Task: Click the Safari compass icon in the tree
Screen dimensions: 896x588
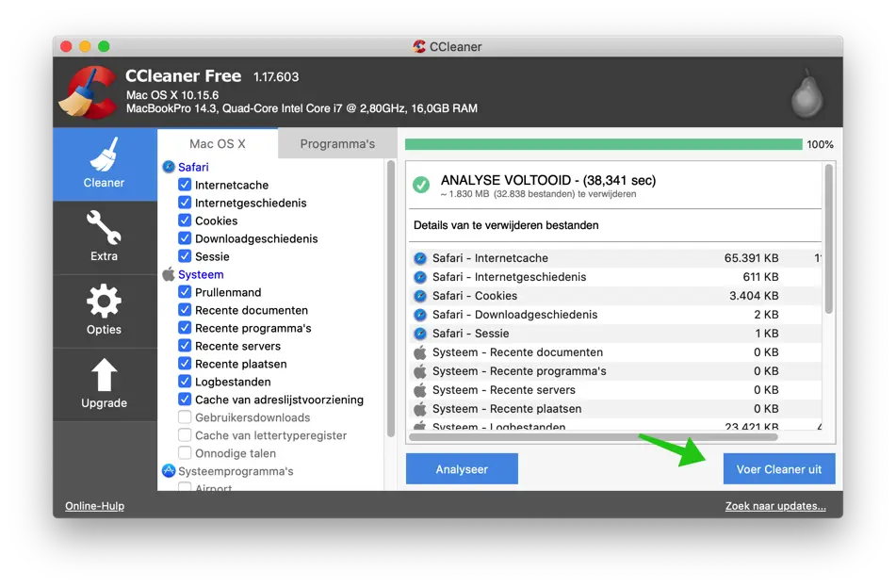Action: click(x=169, y=167)
